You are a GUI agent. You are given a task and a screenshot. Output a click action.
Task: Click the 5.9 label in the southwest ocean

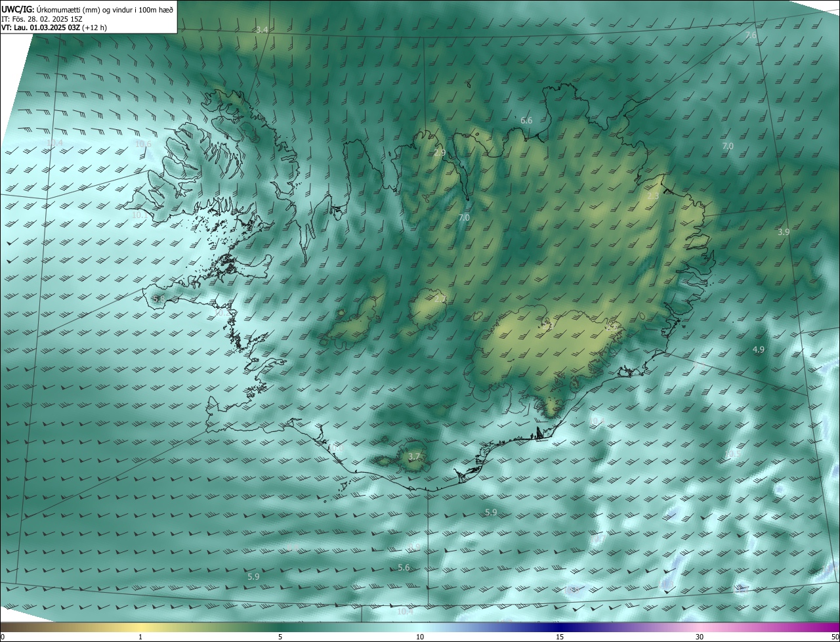253,576
